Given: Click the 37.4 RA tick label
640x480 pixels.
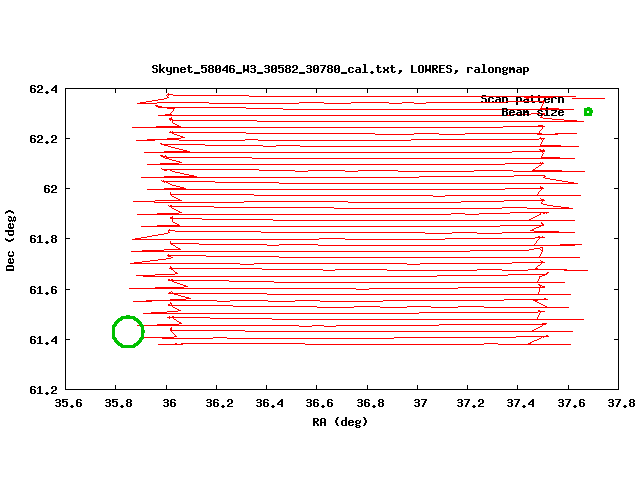Looking at the screenshot, I should click(x=520, y=403).
